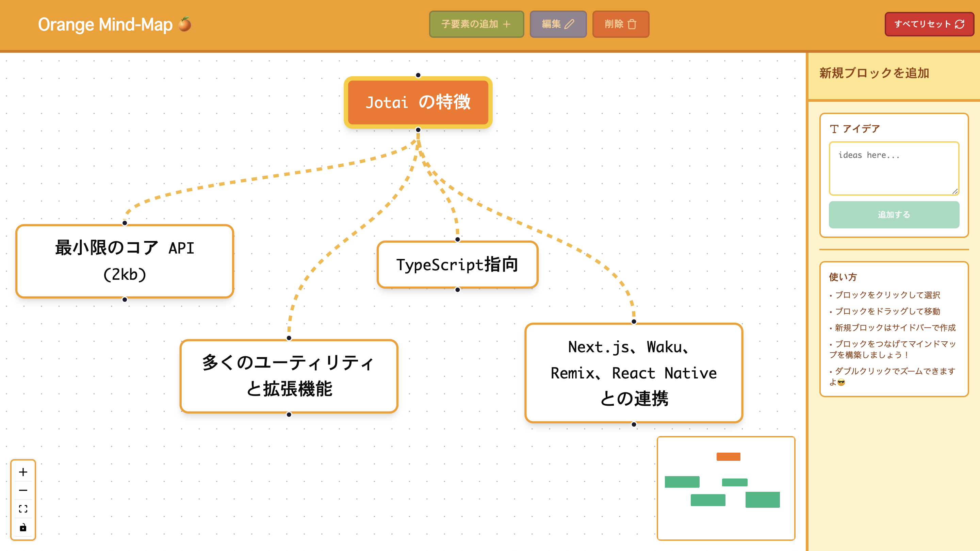Screen dimensions: 980x551
Task: Click bottom handle of Next.js、Waku node
Action: click(633, 424)
